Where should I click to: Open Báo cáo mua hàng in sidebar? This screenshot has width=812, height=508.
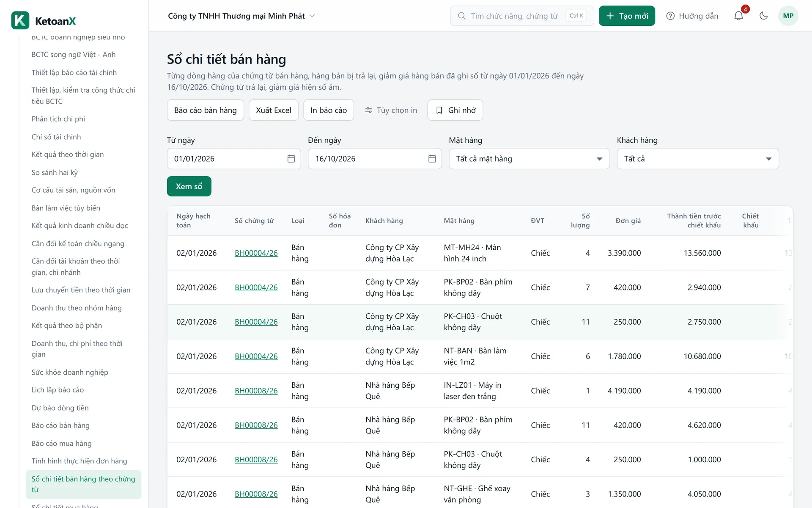point(61,443)
